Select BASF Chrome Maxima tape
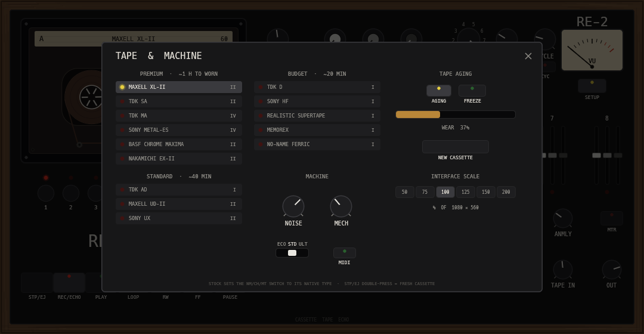This screenshot has height=334, width=644. 179,144
